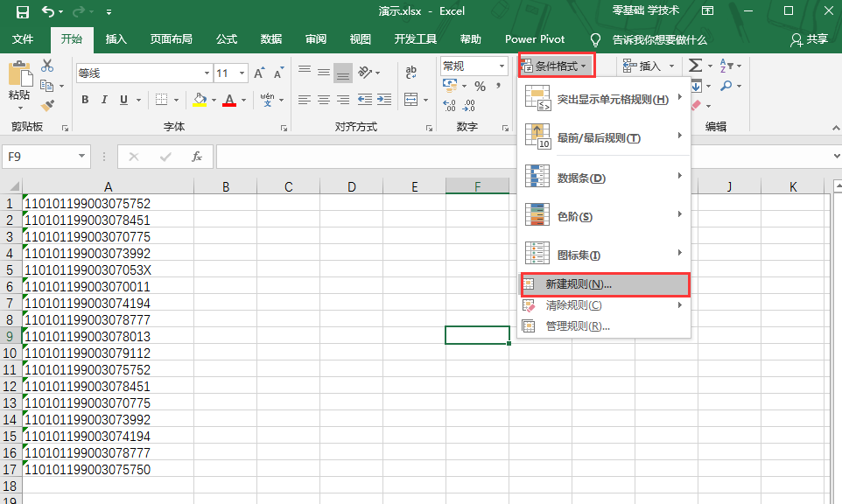Toggle Underline formatting
This screenshot has width=842, height=504.
123,100
